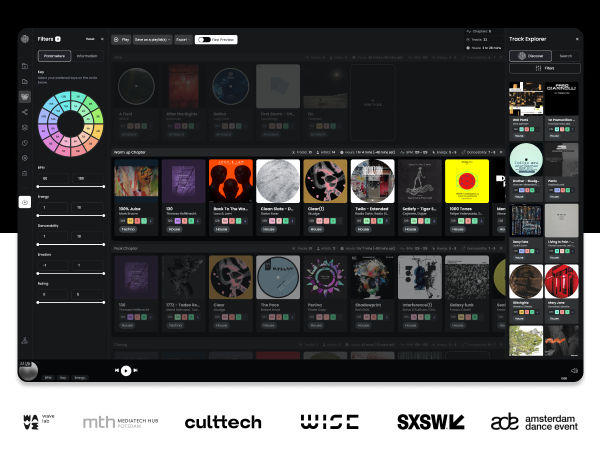Click the BPM tag in the player bar
600x454 pixels.
(48, 377)
